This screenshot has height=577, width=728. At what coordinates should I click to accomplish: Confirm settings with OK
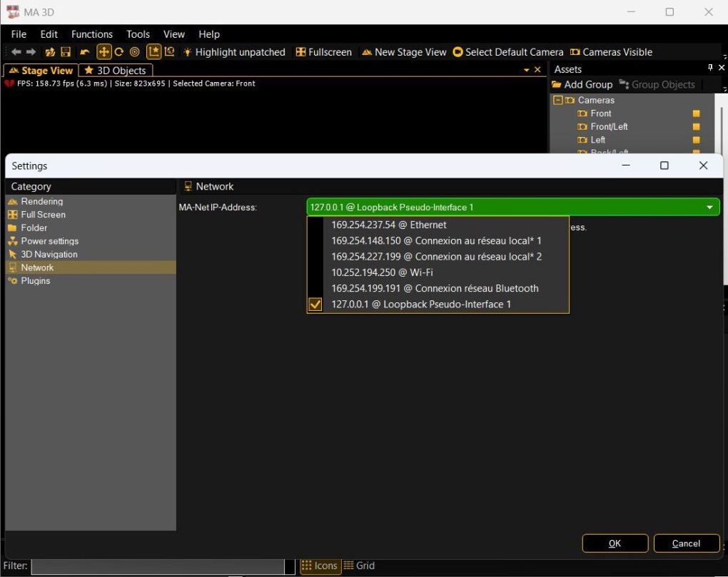(x=615, y=543)
